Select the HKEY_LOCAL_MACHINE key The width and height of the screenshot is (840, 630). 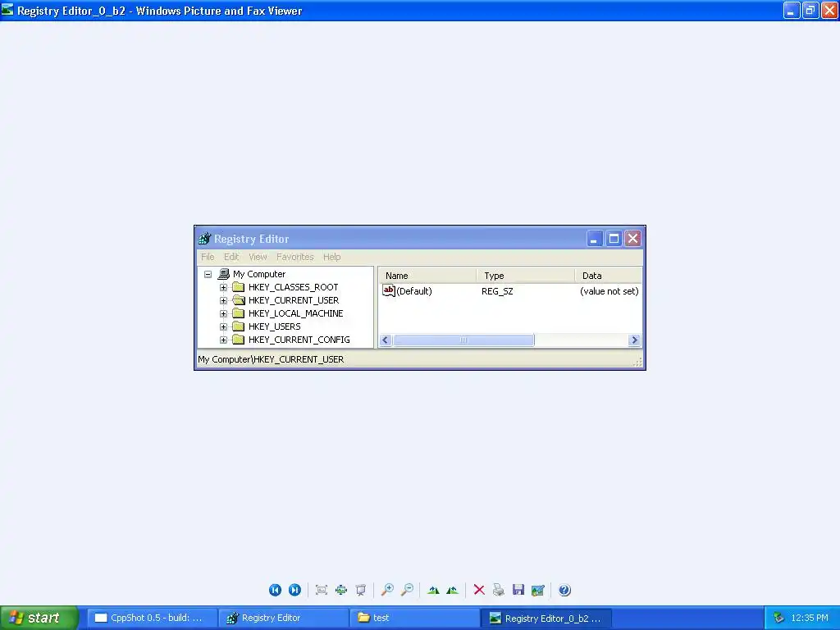click(x=295, y=313)
